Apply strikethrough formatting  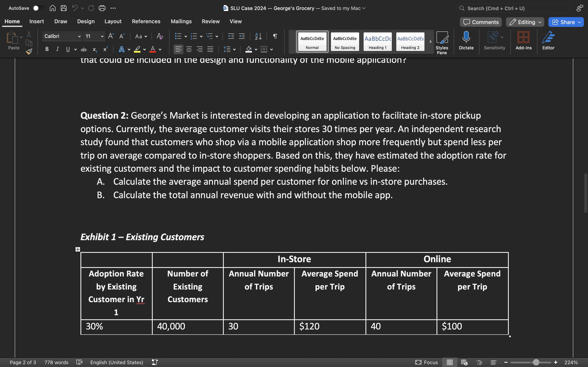click(84, 49)
